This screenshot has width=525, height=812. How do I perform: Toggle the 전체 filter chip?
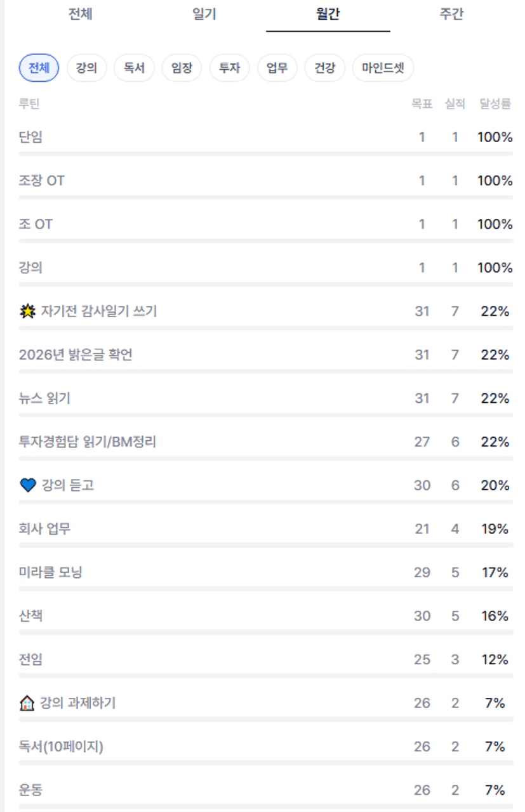coord(39,68)
